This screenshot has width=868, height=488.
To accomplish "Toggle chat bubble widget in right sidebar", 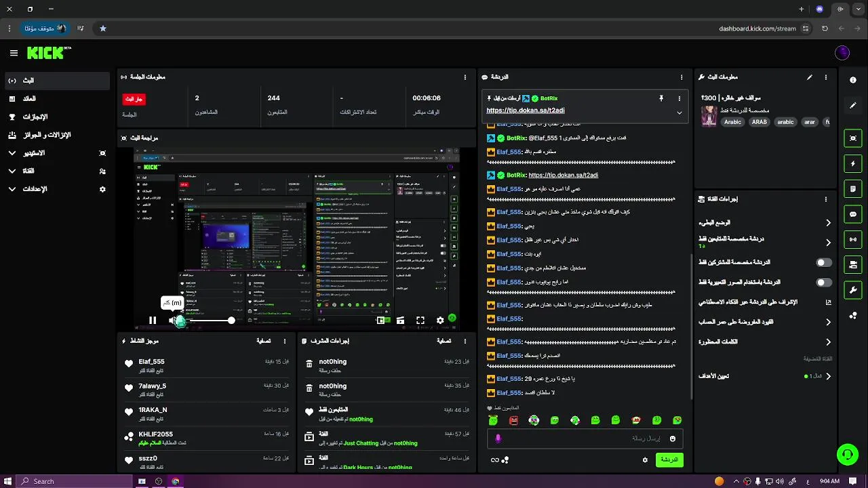I will pyautogui.click(x=853, y=214).
